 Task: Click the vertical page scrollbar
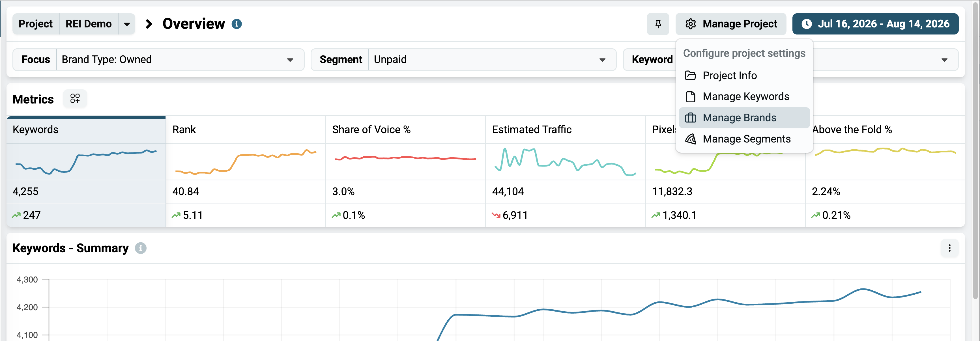point(975,152)
